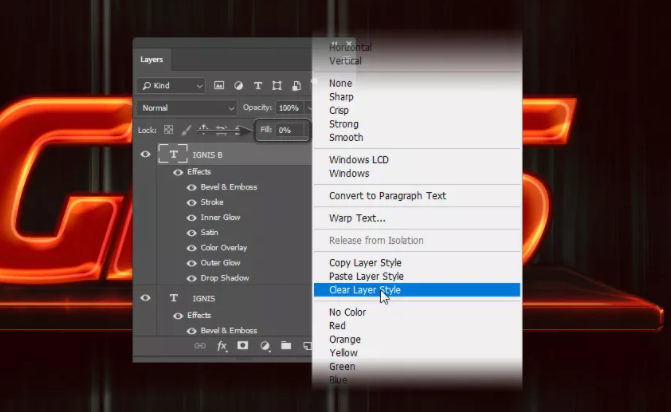The height and width of the screenshot is (412, 671).
Task: Open Warp Text... dialog
Action: 357,218
